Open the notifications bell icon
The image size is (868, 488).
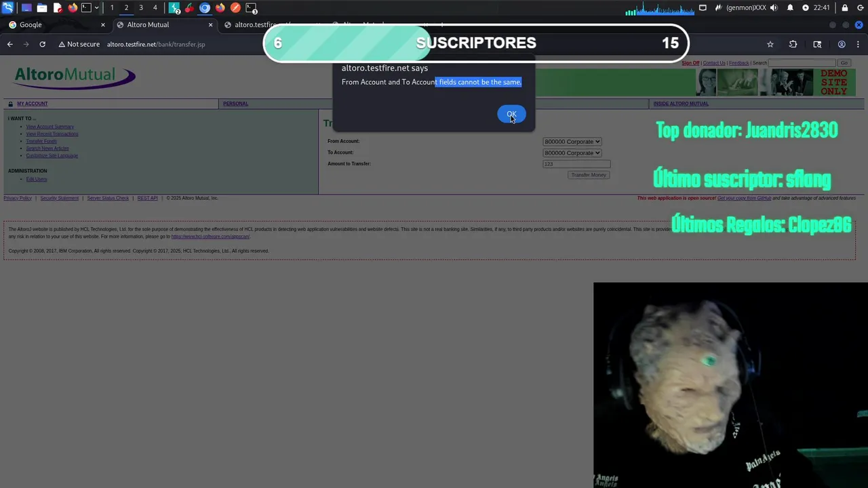pos(790,8)
